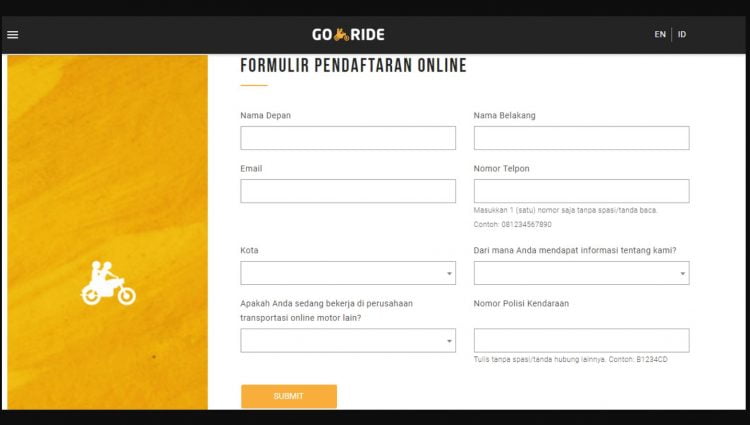This screenshot has height=425, width=750.
Task: Click the orange SUBMIT button
Action: click(289, 396)
